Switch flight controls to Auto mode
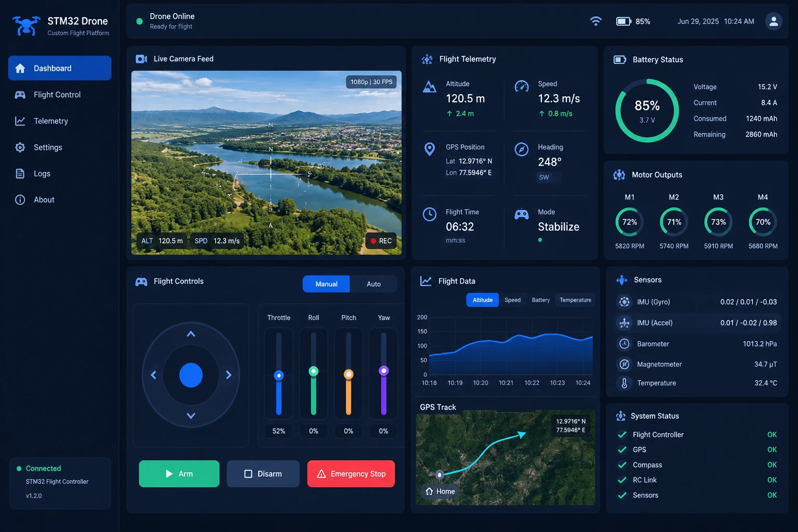 374,284
